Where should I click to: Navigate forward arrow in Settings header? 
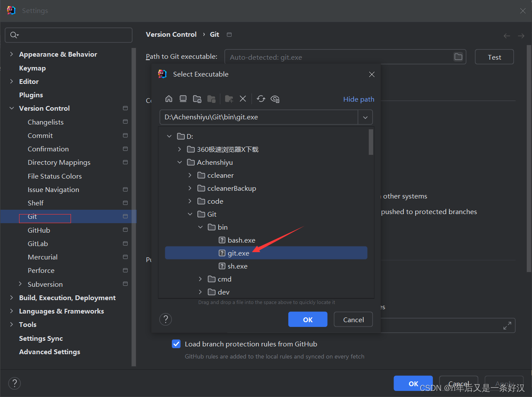[521, 36]
